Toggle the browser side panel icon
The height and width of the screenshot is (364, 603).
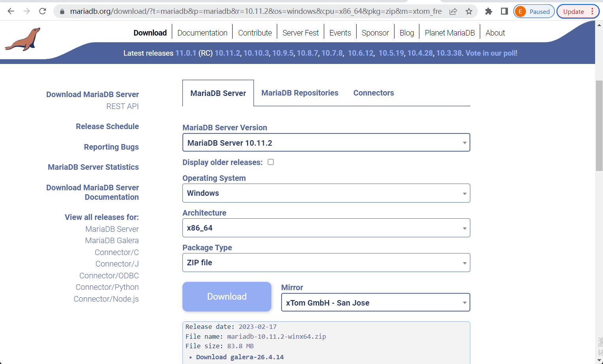[x=504, y=11]
